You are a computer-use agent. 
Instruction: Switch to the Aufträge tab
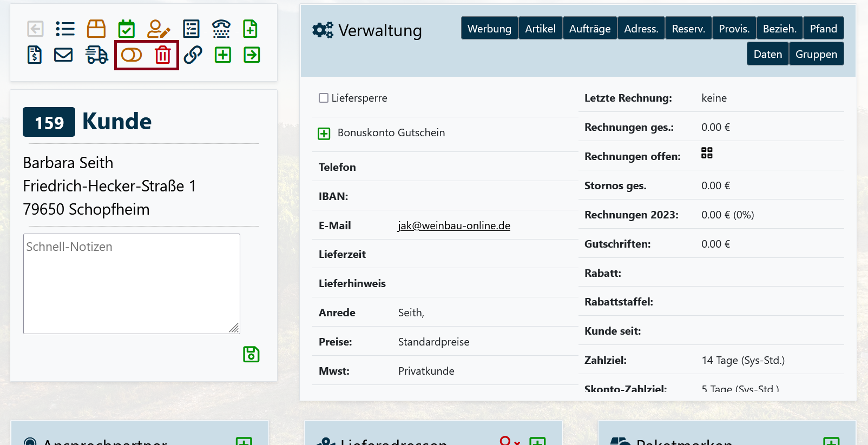pyautogui.click(x=590, y=29)
